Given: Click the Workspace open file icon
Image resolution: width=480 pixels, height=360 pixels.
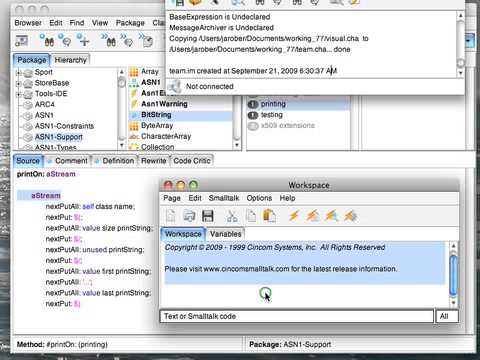Looking at the screenshot, I should (x=189, y=216).
